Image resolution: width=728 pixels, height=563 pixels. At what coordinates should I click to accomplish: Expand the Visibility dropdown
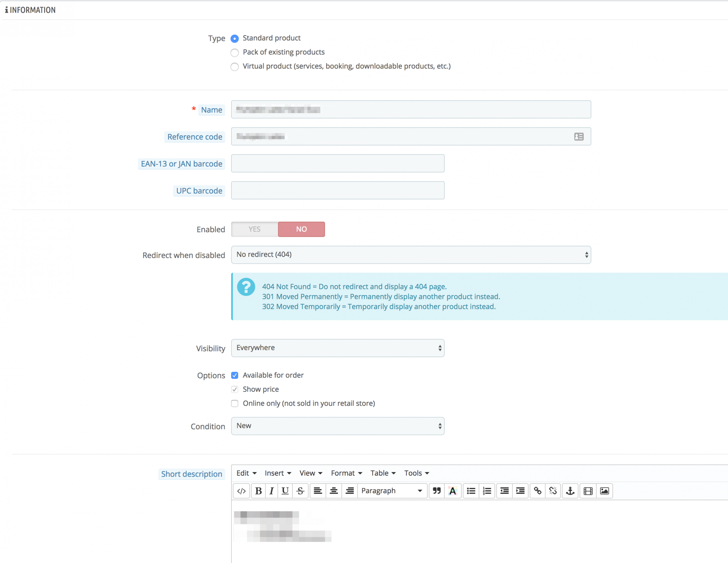337,348
